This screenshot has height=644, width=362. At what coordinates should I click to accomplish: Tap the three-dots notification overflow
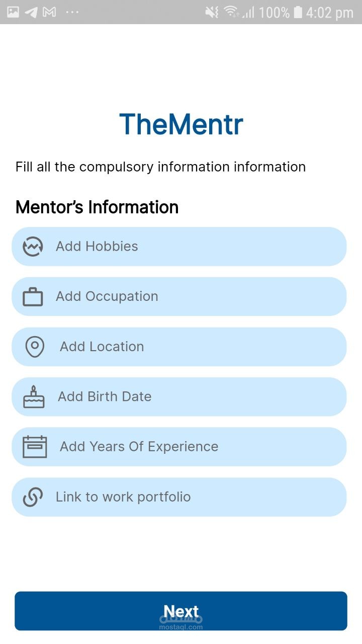72,12
